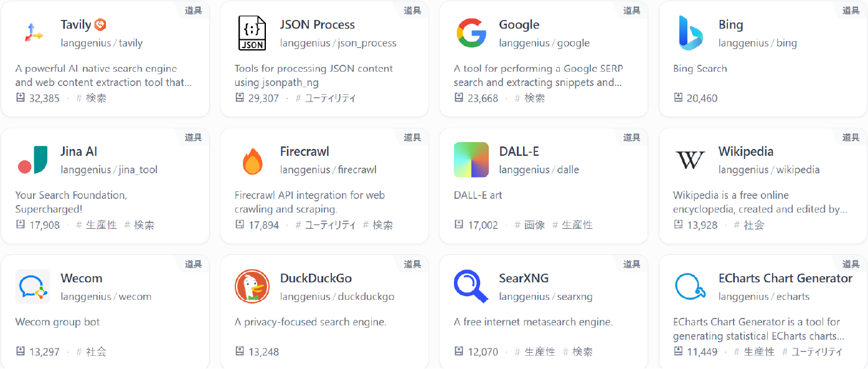Click the Bing Search description text
Viewport: 868px width, 369px height.
pos(700,69)
